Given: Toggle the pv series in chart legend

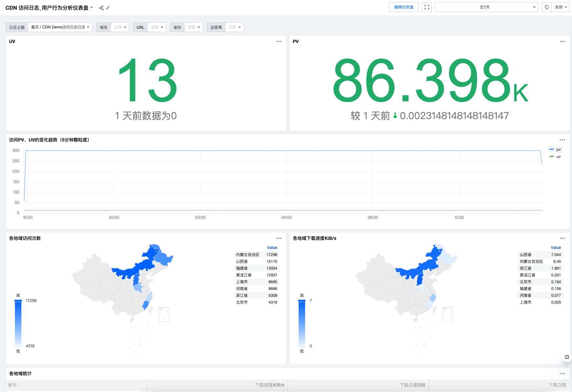Looking at the screenshot, I should point(555,150).
